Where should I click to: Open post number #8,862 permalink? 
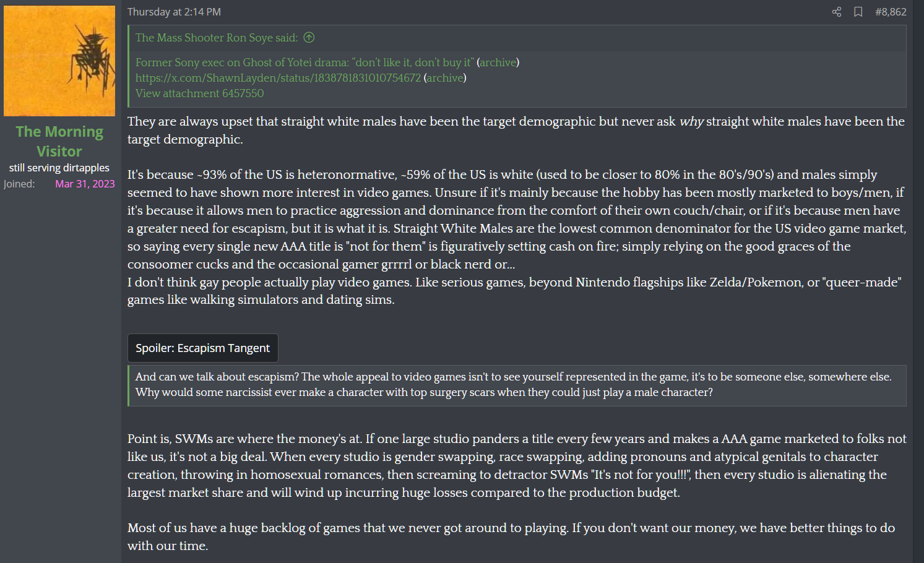891,12
